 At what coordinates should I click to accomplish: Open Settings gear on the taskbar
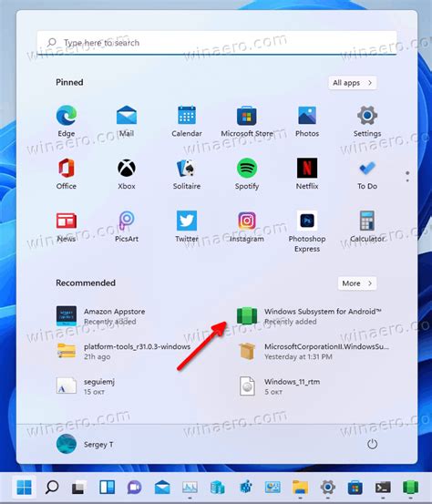tap(328, 488)
